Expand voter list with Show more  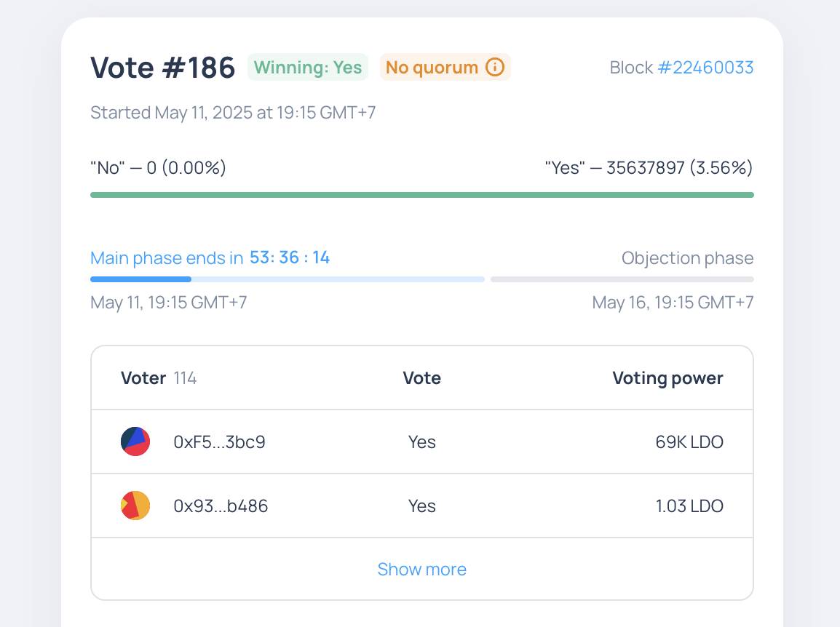(x=421, y=569)
